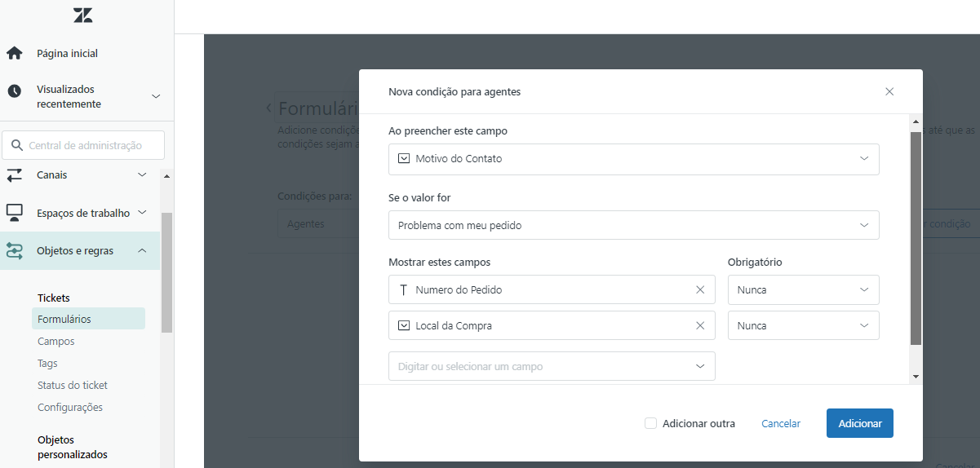980x468 pixels.
Task: Open the Página inicial home icon
Action: [14, 53]
